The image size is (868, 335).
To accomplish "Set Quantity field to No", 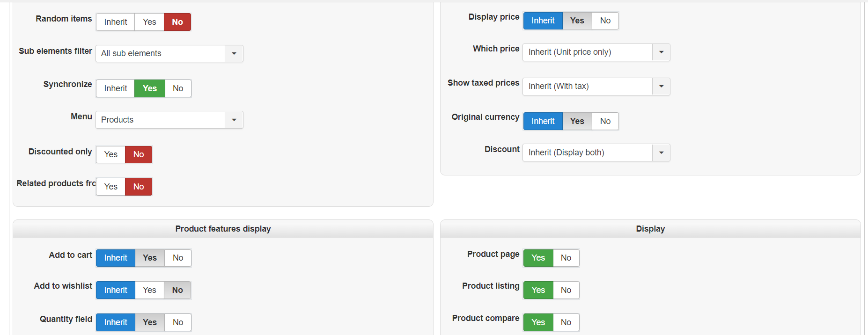I will (x=178, y=322).
